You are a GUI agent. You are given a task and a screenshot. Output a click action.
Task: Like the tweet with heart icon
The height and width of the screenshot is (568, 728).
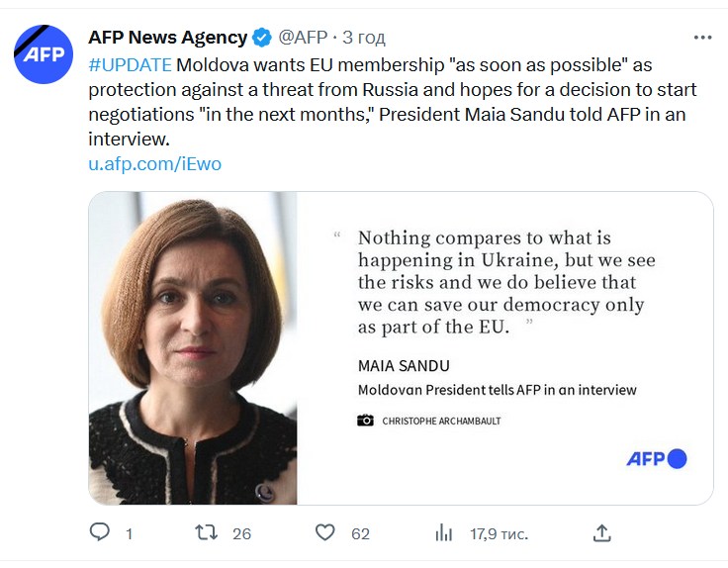[325, 532]
